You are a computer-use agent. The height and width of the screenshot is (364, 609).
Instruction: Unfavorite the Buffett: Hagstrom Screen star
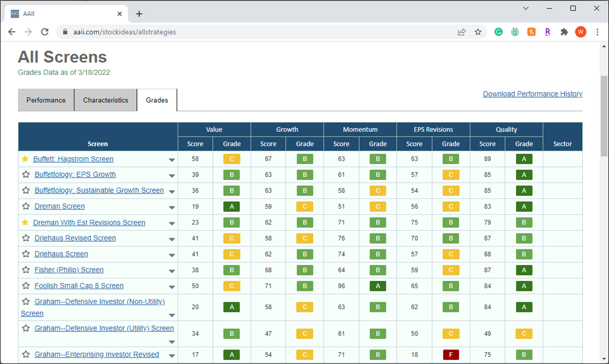(25, 159)
